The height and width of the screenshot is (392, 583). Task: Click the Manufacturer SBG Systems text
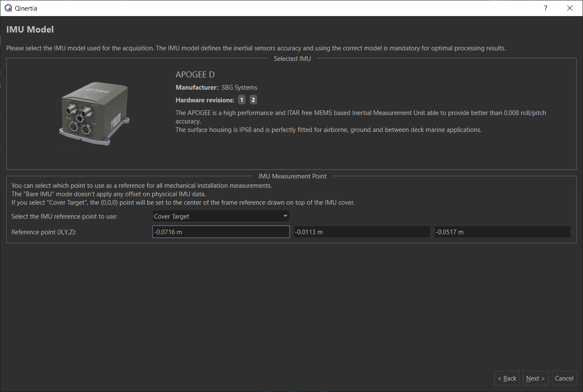216,88
